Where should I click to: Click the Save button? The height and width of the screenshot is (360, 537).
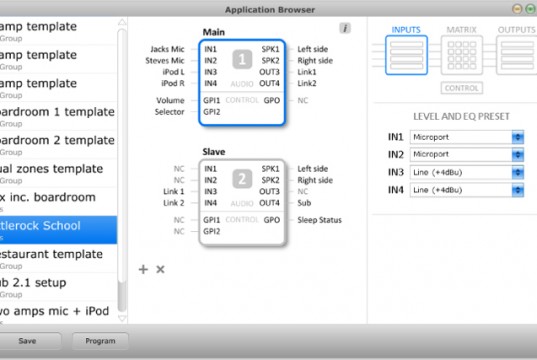coord(27,341)
